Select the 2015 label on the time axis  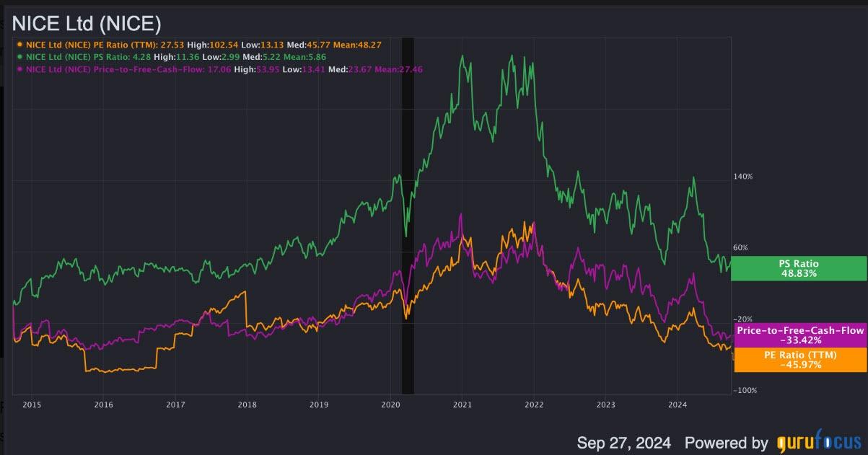[32, 405]
